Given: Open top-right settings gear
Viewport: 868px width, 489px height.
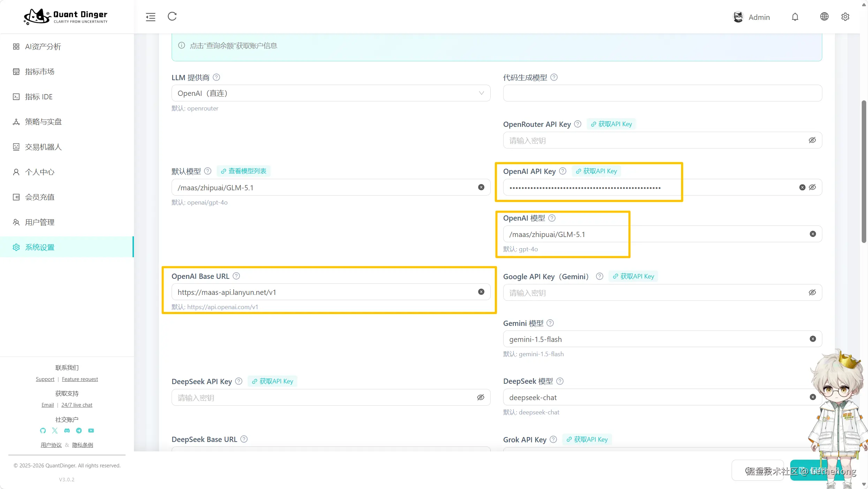Looking at the screenshot, I should pyautogui.click(x=845, y=17).
